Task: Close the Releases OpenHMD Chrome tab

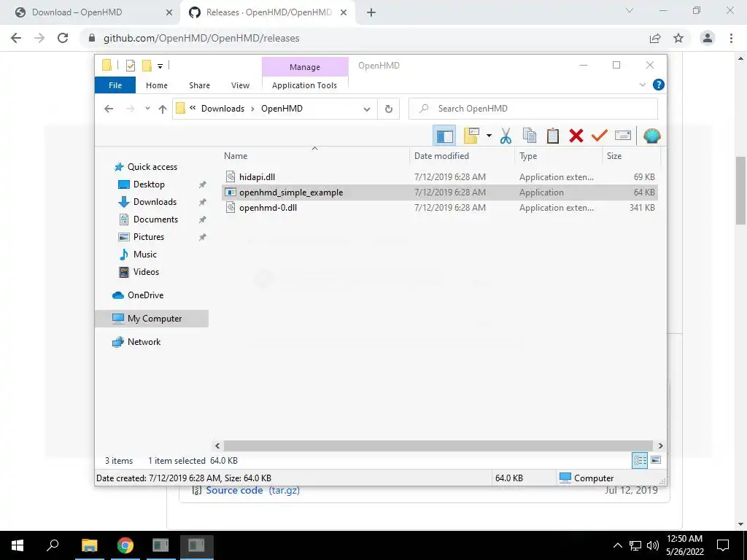Action: 344,13
